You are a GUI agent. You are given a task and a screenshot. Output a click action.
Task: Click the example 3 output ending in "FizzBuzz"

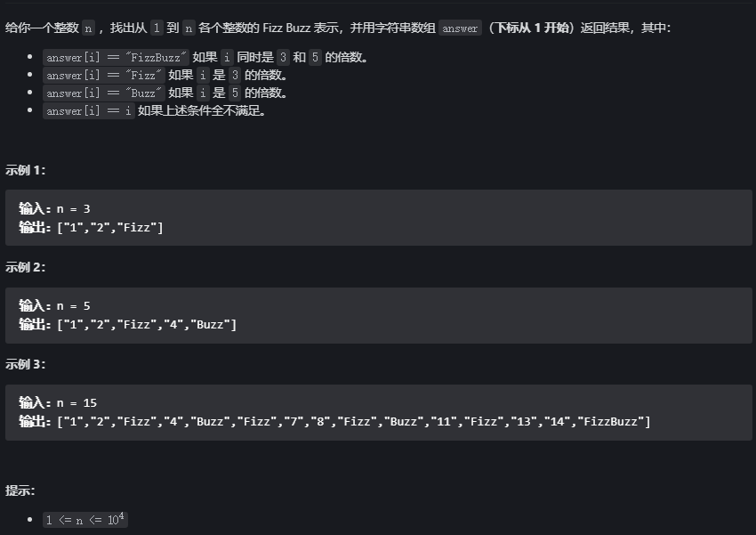point(334,422)
